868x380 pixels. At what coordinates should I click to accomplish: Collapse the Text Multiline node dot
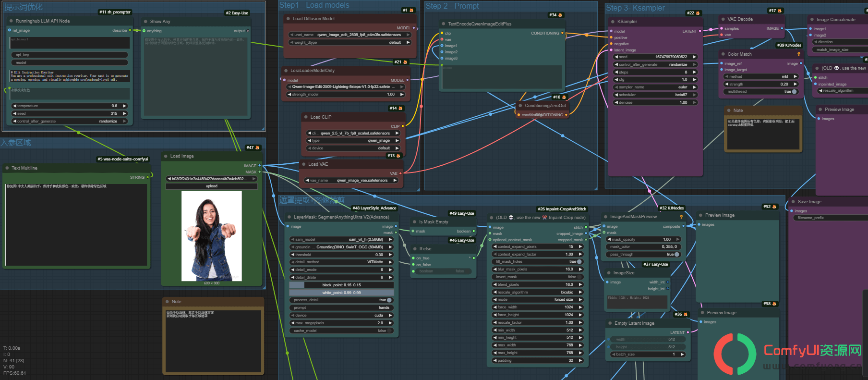(x=7, y=168)
